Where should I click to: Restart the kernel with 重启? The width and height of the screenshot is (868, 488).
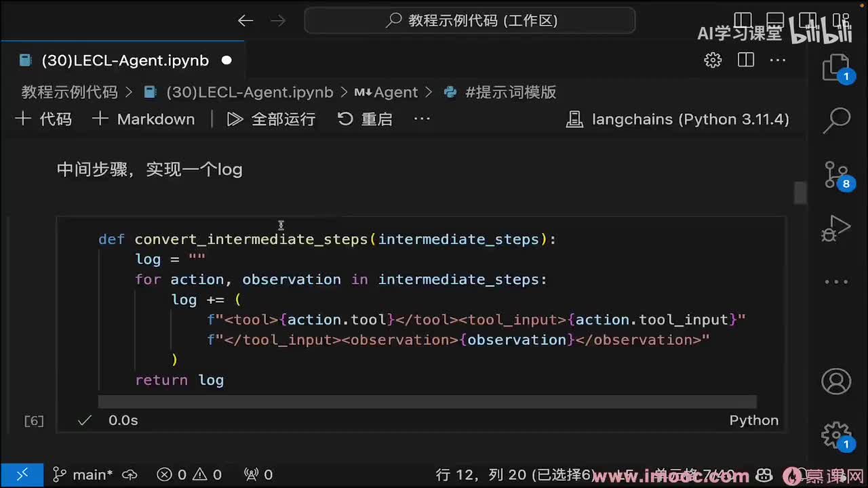click(x=365, y=119)
